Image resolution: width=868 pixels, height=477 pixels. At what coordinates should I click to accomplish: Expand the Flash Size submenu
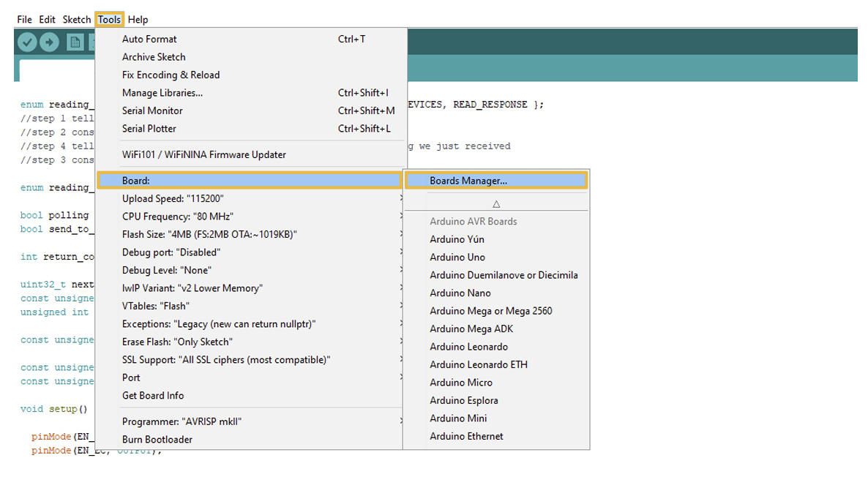pyautogui.click(x=251, y=235)
